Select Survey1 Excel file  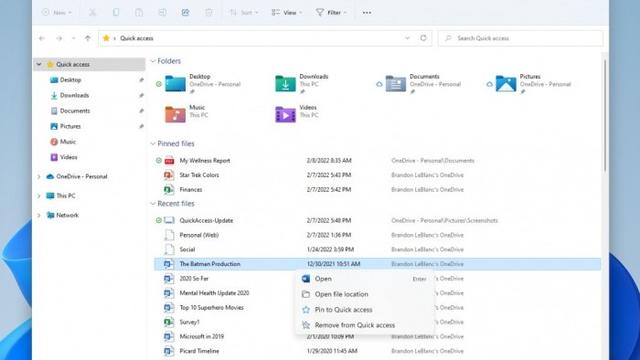pos(189,322)
